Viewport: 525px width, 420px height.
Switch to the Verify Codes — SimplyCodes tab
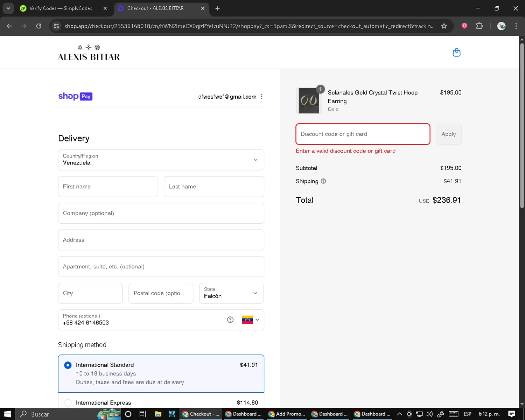coord(63,8)
